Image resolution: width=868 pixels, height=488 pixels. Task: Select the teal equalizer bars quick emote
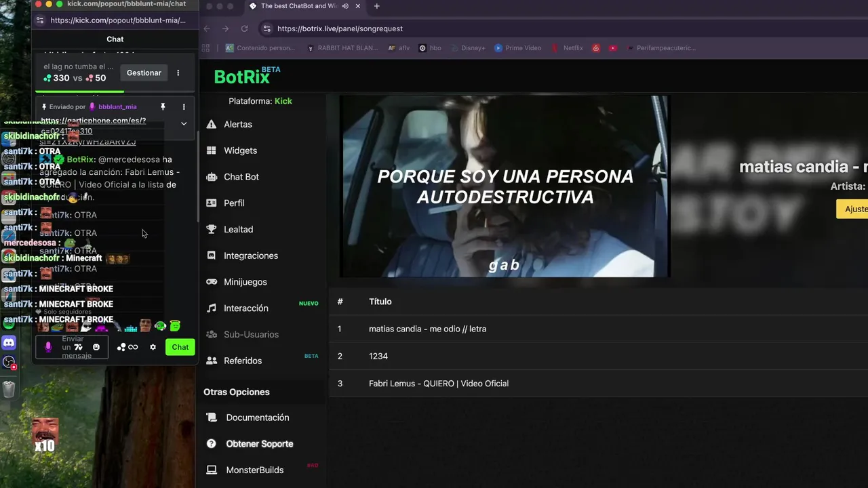(x=130, y=328)
